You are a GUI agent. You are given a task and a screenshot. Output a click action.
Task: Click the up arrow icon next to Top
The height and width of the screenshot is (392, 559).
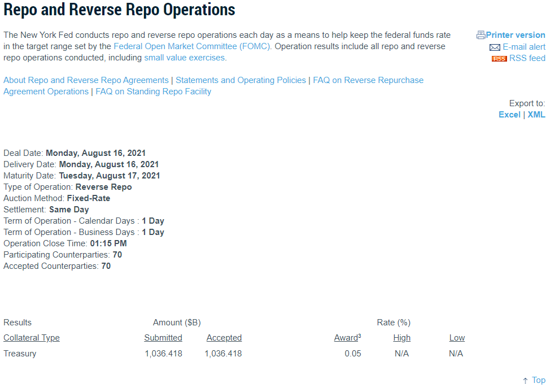tap(525, 381)
